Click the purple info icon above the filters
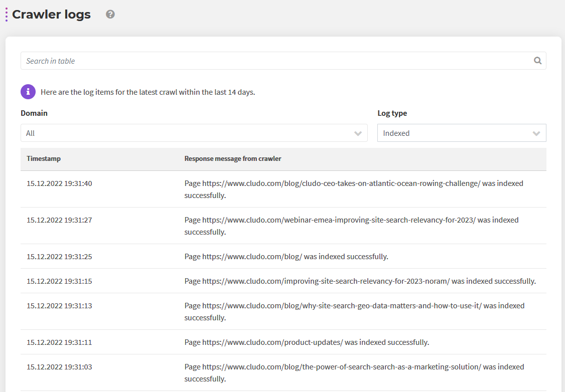This screenshot has width=565, height=392. point(28,91)
